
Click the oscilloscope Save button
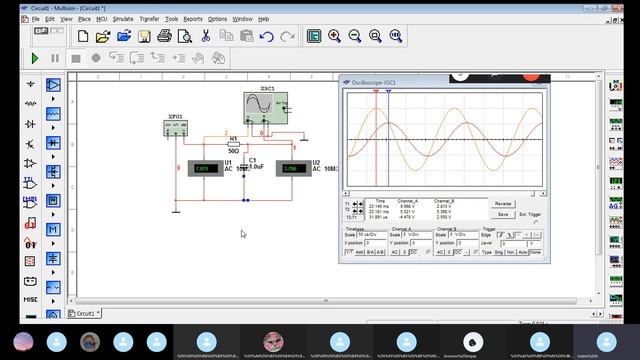pyautogui.click(x=503, y=214)
